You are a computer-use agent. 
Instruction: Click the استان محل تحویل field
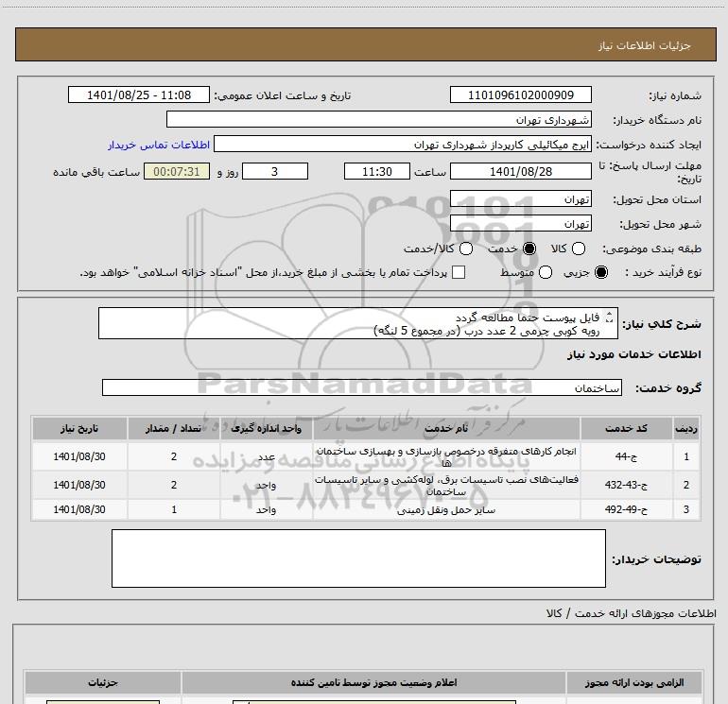520,199
